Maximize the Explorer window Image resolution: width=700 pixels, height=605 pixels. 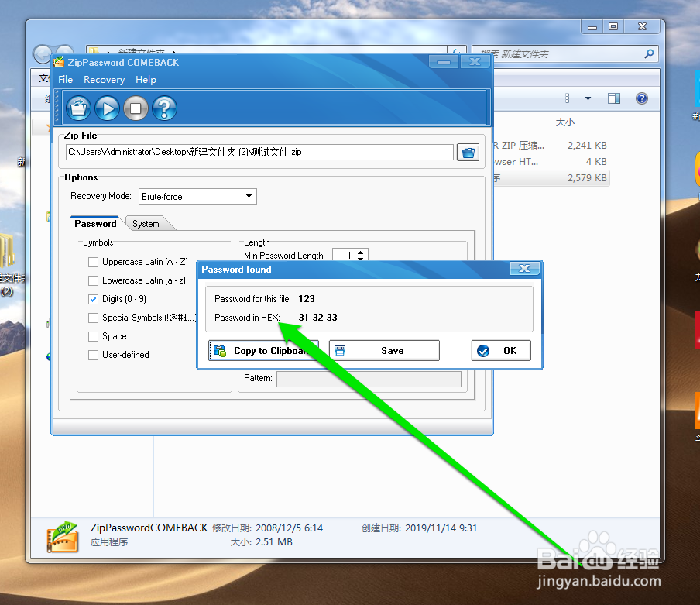(x=614, y=27)
